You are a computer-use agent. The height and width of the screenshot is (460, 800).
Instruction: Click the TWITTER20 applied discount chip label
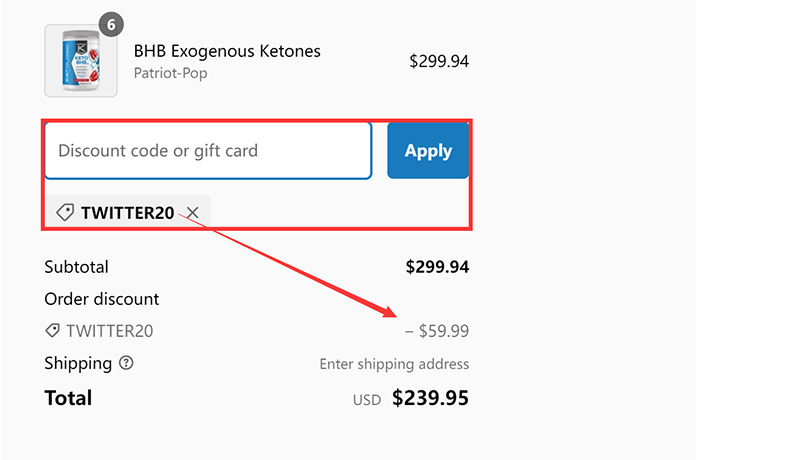click(127, 213)
